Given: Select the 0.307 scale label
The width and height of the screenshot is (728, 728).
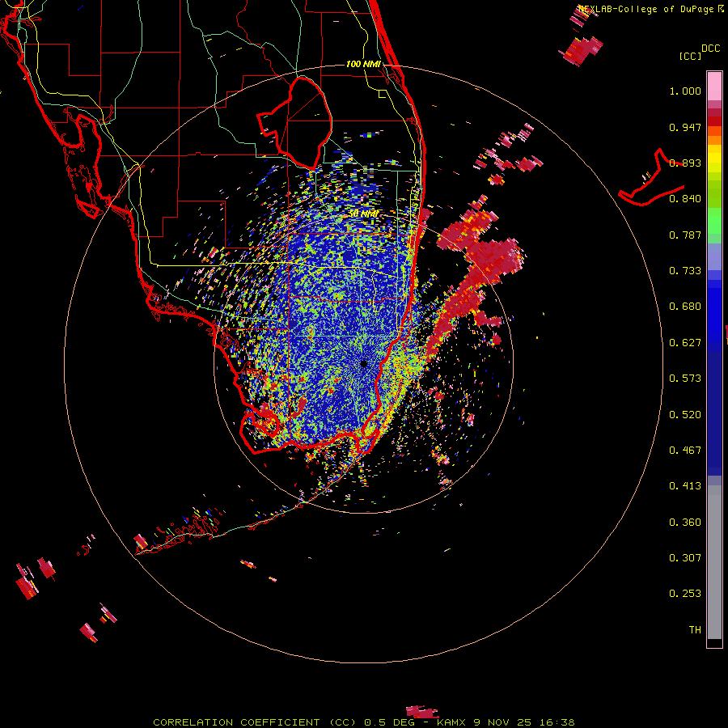Looking at the screenshot, I should click(x=685, y=558).
